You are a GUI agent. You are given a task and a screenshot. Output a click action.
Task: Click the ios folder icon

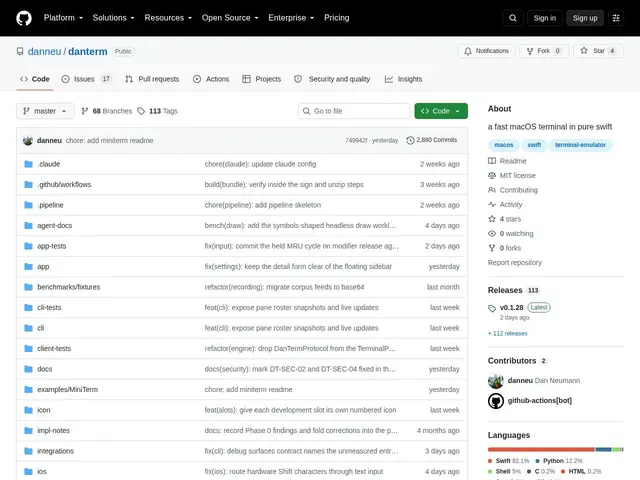28,471
